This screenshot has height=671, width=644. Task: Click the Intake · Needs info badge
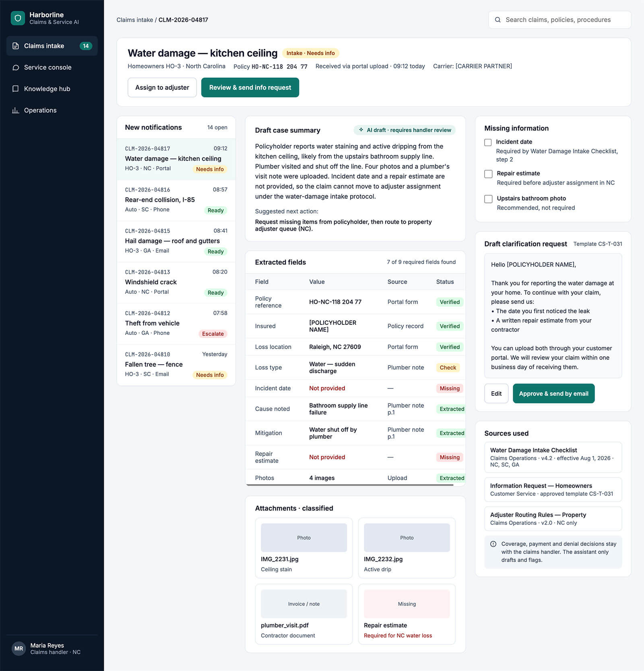(x=310, y=53)
